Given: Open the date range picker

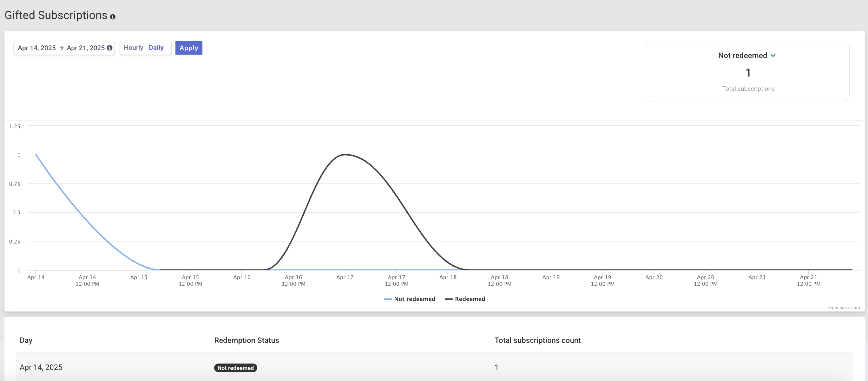Looking at the screenshot, I should [x=64, y=48].
